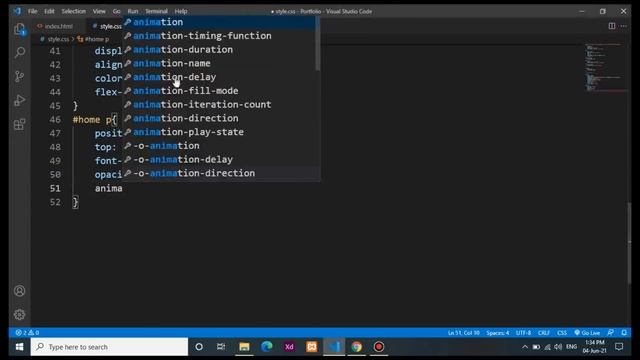
Task: Open the volume control in system tray
Action: point(558,347)
